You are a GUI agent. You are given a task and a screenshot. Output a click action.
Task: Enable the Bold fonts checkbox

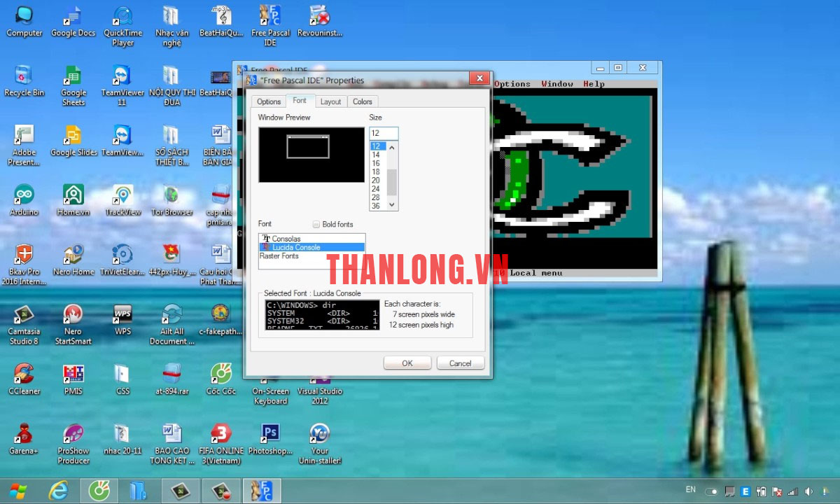[316, 225]
